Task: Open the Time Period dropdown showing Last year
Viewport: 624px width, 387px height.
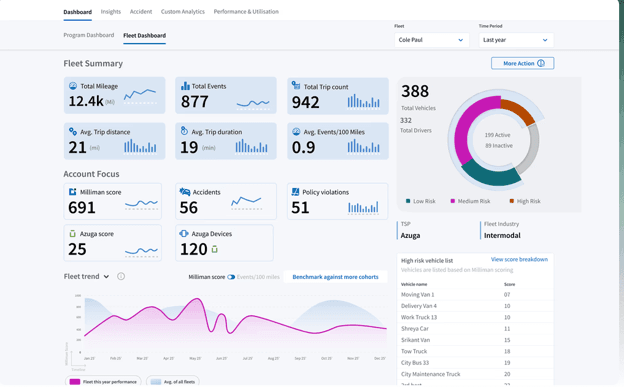Action: 516,40
